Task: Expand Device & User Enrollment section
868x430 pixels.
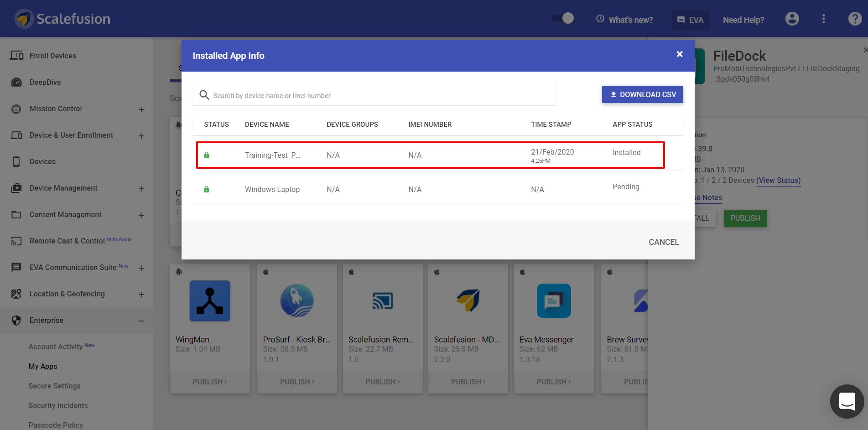Action: (x=141, y=136)
